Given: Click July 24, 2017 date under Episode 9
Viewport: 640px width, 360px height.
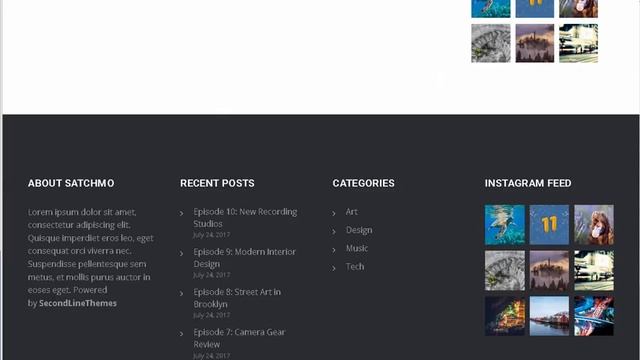Looking at the screenshot, I should point(211,275).
